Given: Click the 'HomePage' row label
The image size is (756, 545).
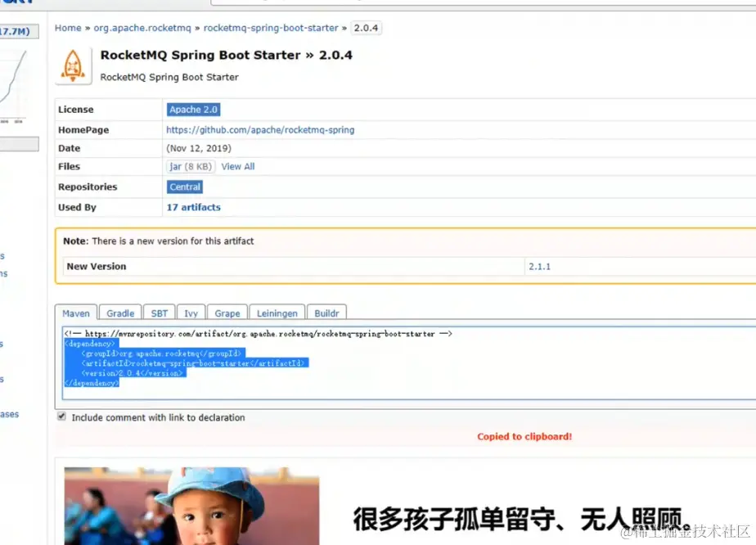Looking at the screenshot, I should coord(83,130).
